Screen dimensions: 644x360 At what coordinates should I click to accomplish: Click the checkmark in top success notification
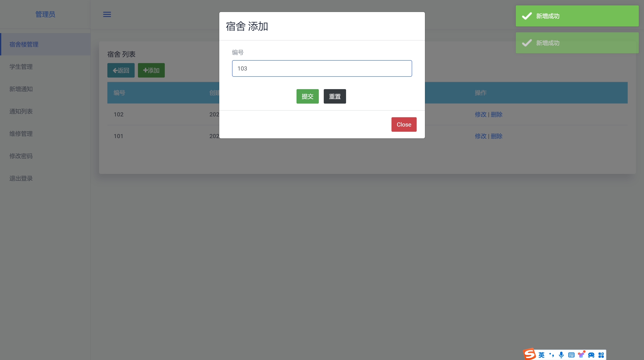click(x=527, y=16)
